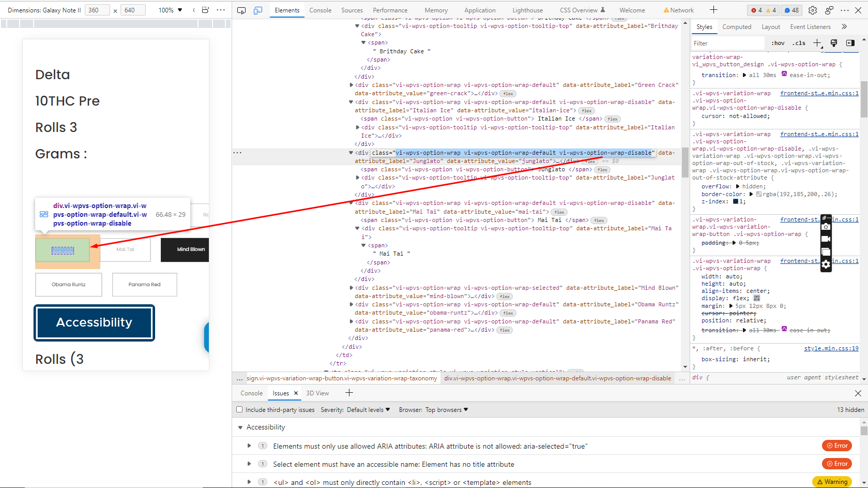Close the bottom drawer
Viewport: 868px width, 488px height.
point(858,393)
